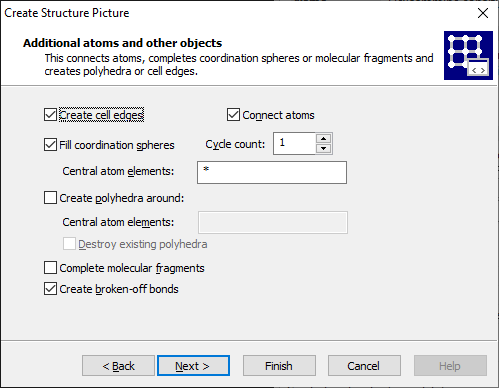Focus coordination spheres Central atom elements field
Image resolution: width=499 pixels, height=388 pixels.
pyautogui.click(x=272, y=172)
